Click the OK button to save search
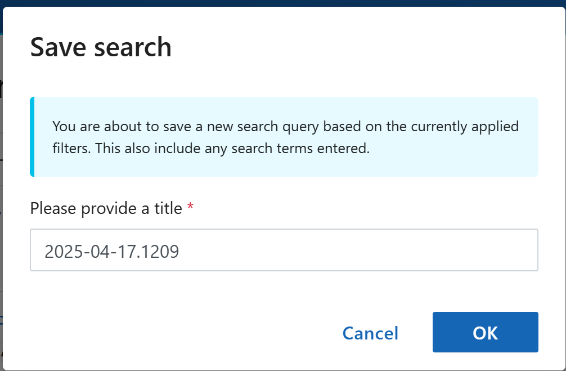This screenshot has width=566, height=371. coord(485,332)
